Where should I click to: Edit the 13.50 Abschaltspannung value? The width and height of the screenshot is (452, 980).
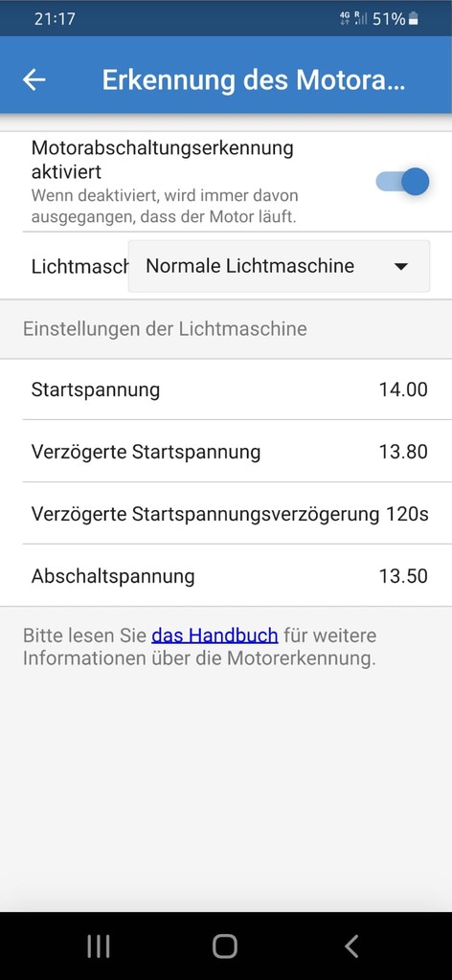coord(403,575)
